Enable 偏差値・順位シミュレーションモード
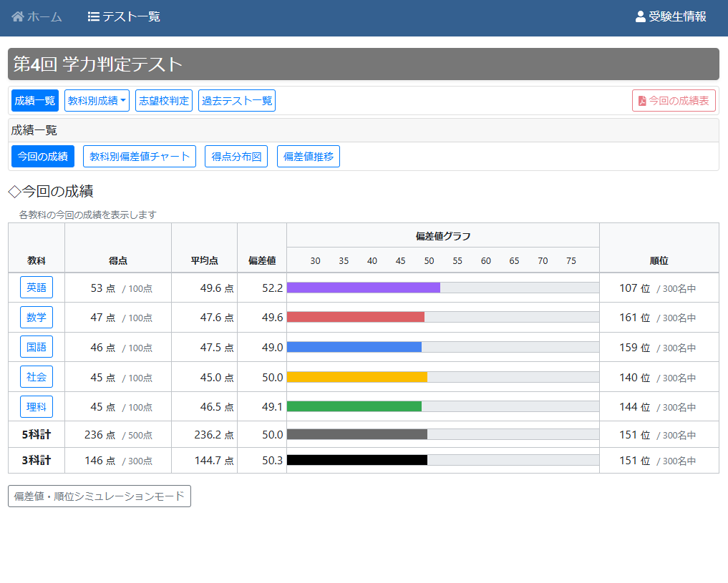728x583 pixels. pyautogui.click(x=100, y=496)
